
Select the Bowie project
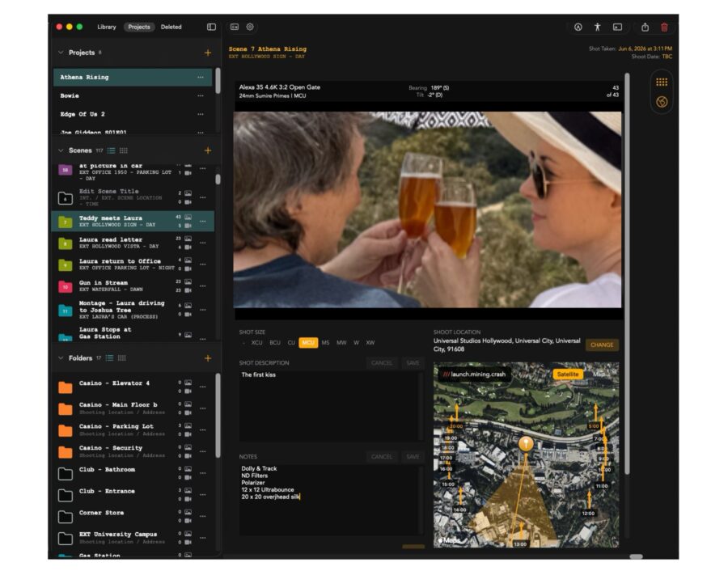pos(133,95)
